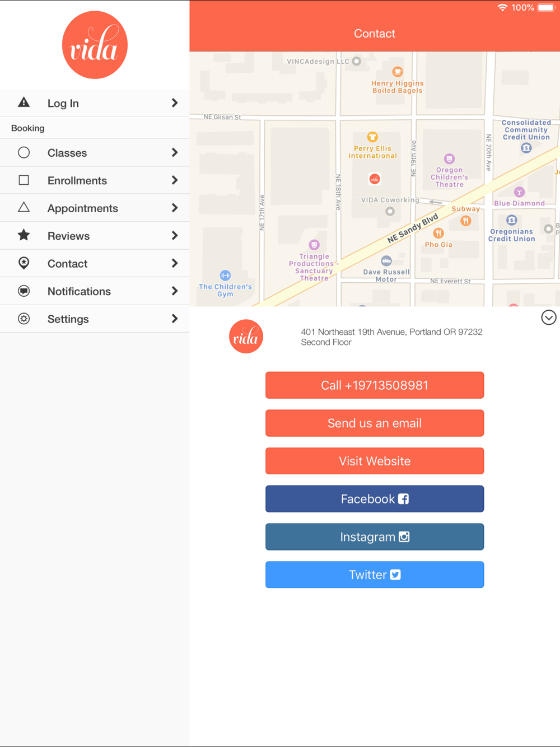Expand the Classes chevron arrow
560x747 pixels.
175,152
